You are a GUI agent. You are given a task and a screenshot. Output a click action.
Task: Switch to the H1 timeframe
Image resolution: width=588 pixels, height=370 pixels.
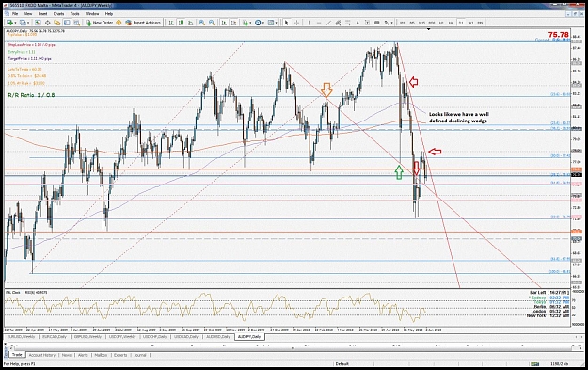coord(441,23)
